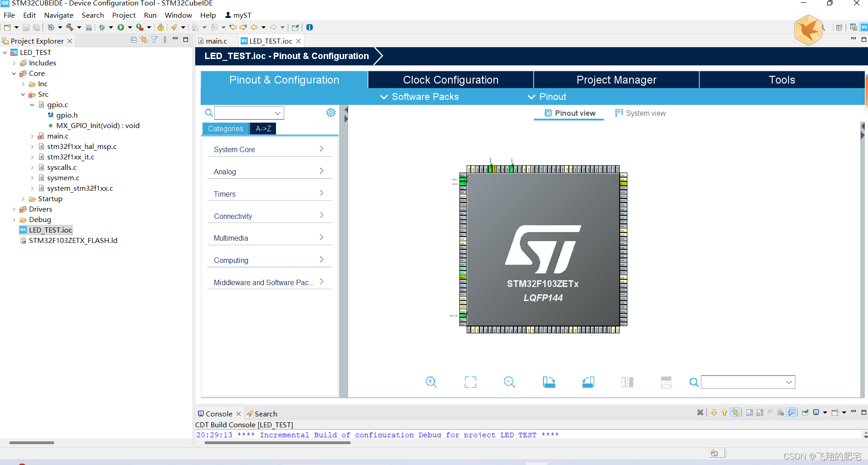Image resolution: width=868 pixels, height=465 pixels.
Task: Open the Pinout panel settings gear
Action: [331, 113]
